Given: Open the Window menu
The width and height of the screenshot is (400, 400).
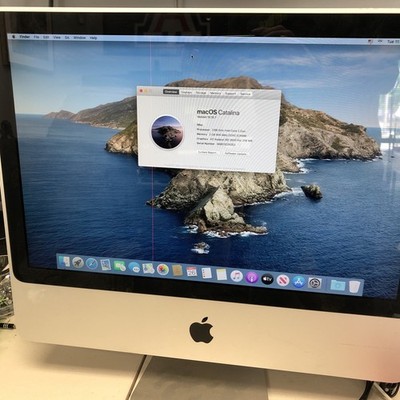Looking at the screenshot, I should click(80, 38).
